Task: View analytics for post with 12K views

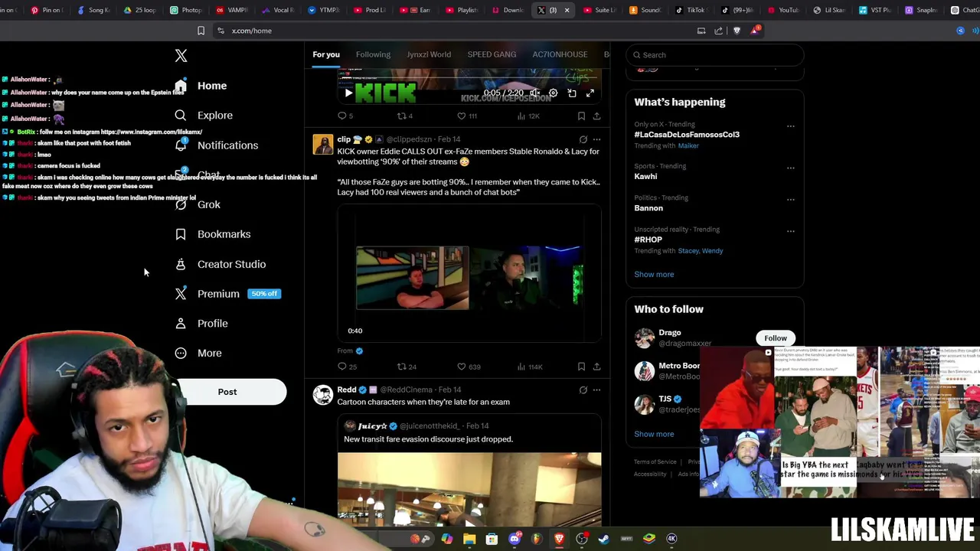Action: [x=528, y=116]
